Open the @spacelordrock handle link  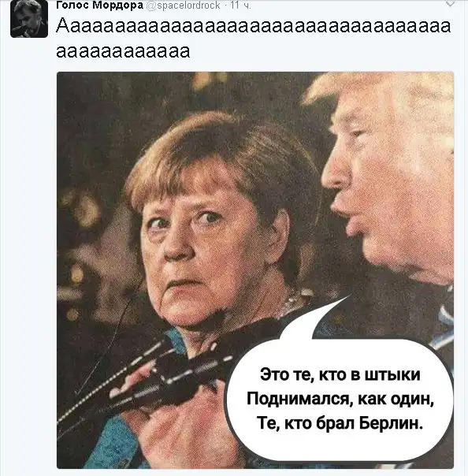tap(184, 5)
